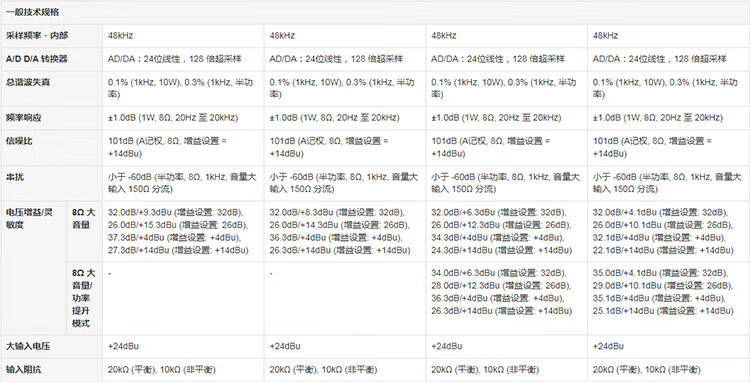Click the value 34.0dB/+6.3dBu
Image resolution: width=750 pixels, height=382 pixels.
[x=463, y=273]
